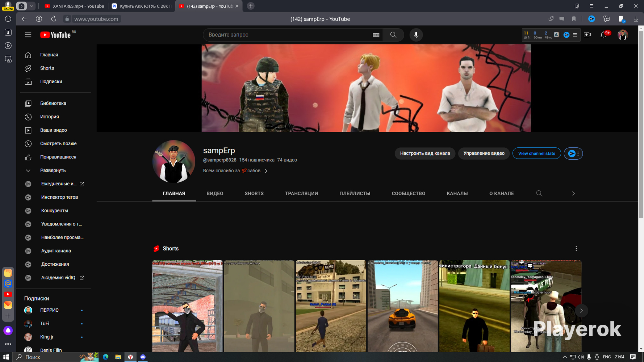
Task: Open Discord from the taskbar
Action: (143, 357)
